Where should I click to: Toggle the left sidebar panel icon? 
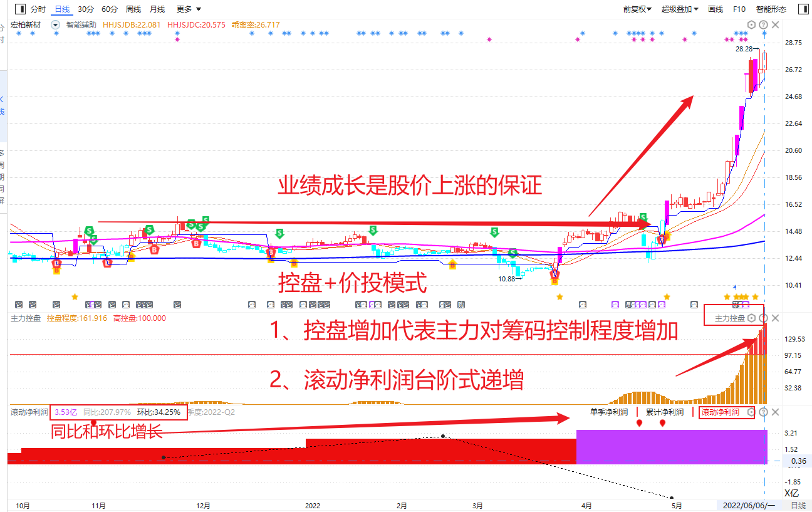click(x=19, y=9)
